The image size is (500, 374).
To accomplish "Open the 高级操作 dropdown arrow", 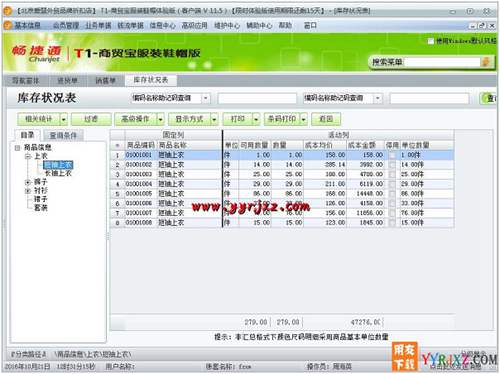I will pos(161,119).
